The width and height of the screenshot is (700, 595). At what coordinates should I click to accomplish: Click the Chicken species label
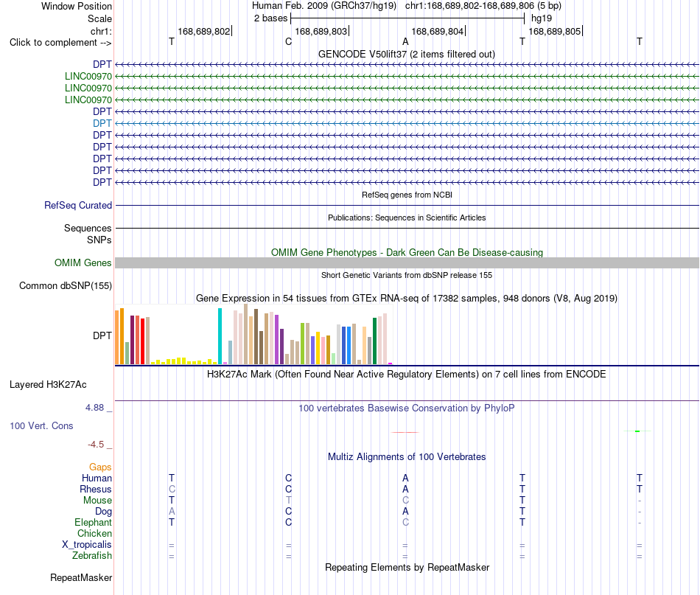tap(94, 533)
